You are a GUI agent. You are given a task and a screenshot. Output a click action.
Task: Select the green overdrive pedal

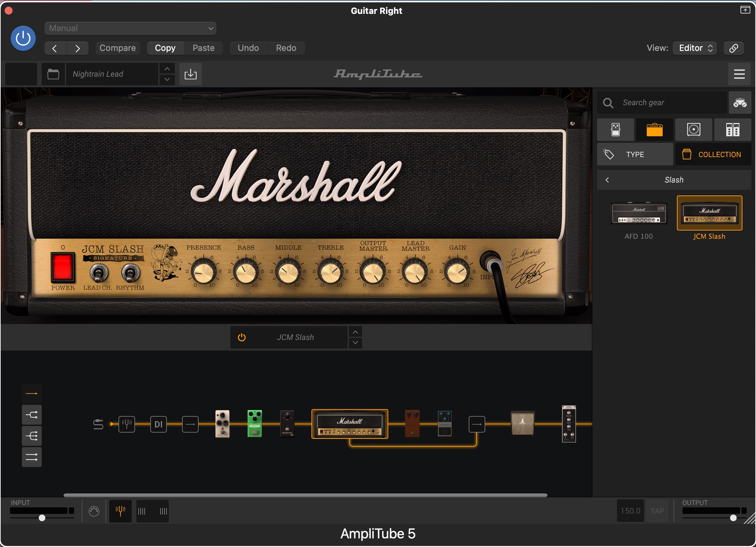coord(255,424)
